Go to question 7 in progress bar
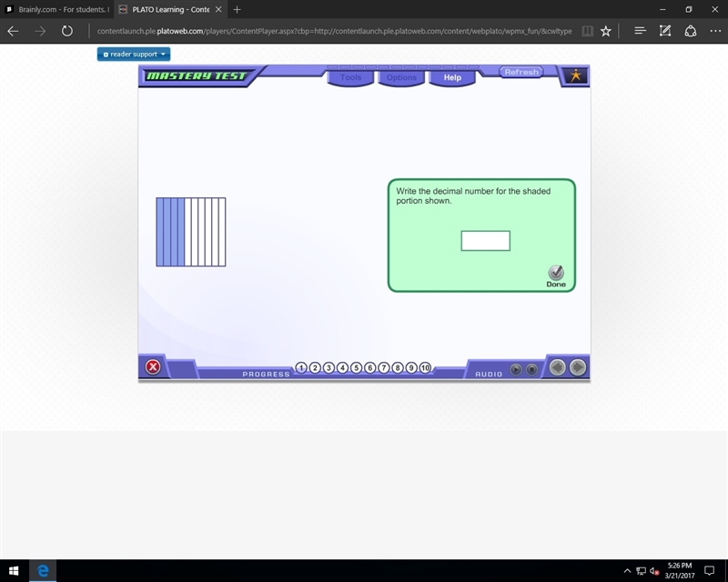 point(383,368)
